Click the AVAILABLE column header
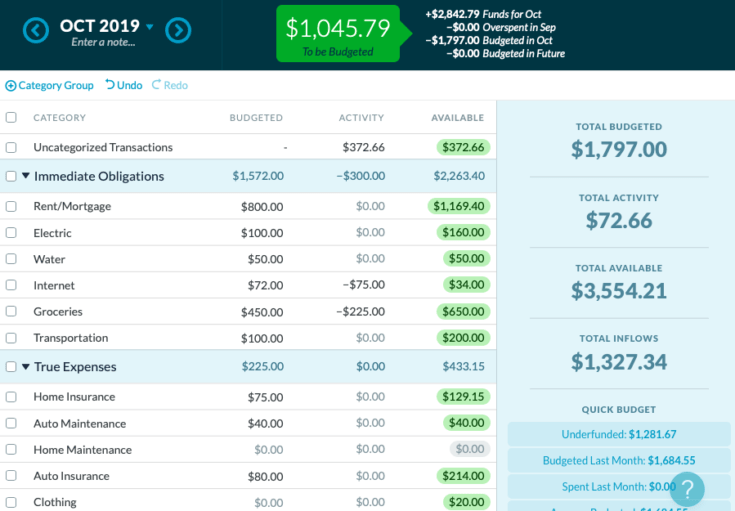The height and width of the screenshot is (511, 735). (458, 118)
